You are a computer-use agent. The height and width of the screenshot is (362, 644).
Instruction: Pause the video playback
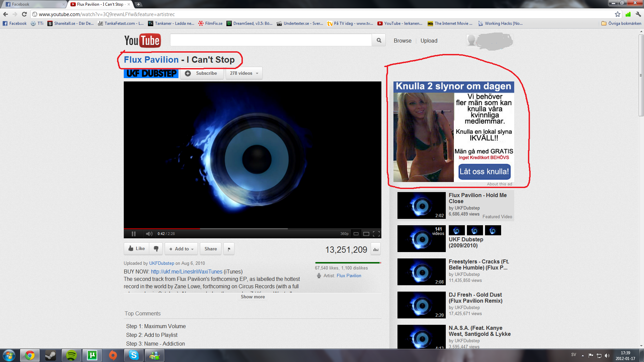(133, 234)
